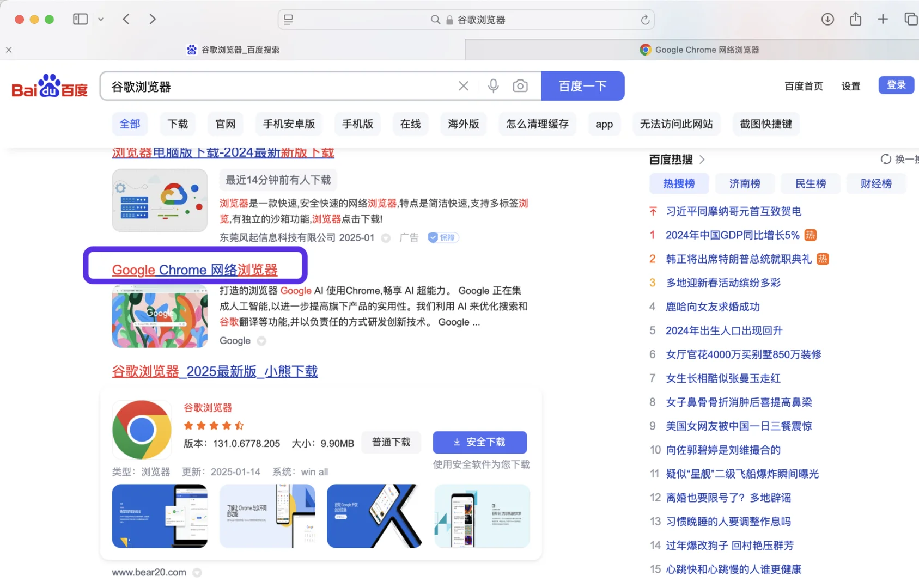Open a new tab with the plus icon

(x=883, y=19)
